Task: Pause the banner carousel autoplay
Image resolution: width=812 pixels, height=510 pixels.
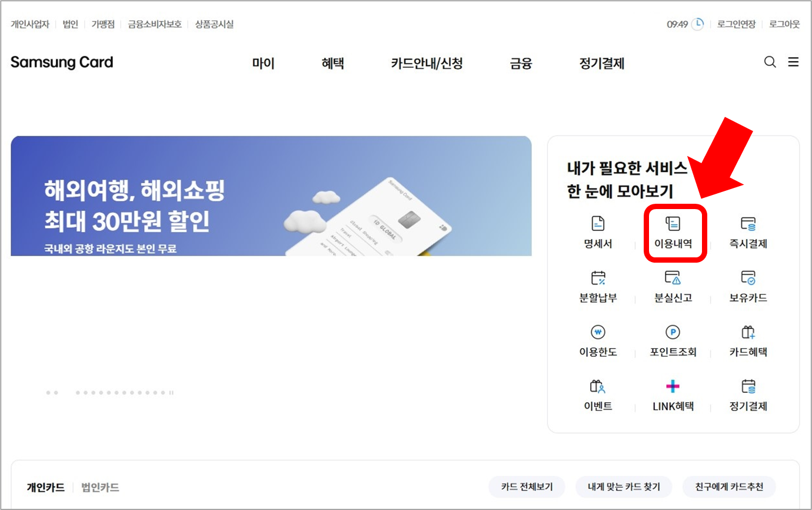Action: [171, 392]
